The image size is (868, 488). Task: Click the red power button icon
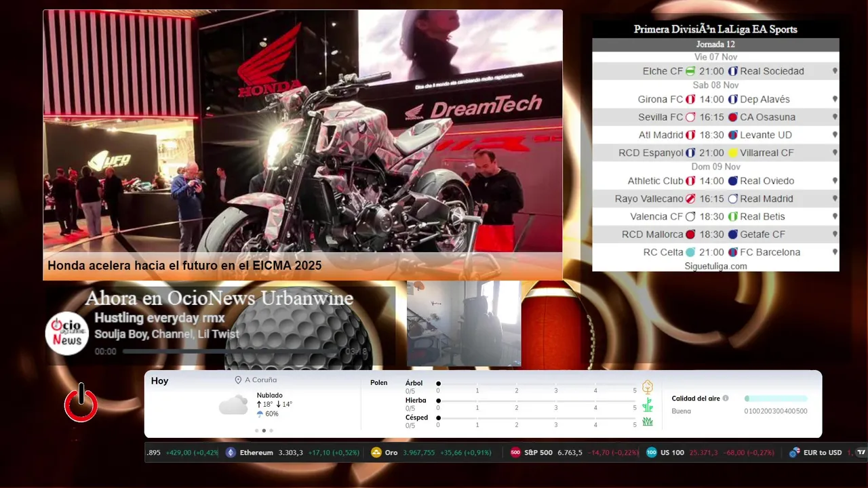coord(81,403)
